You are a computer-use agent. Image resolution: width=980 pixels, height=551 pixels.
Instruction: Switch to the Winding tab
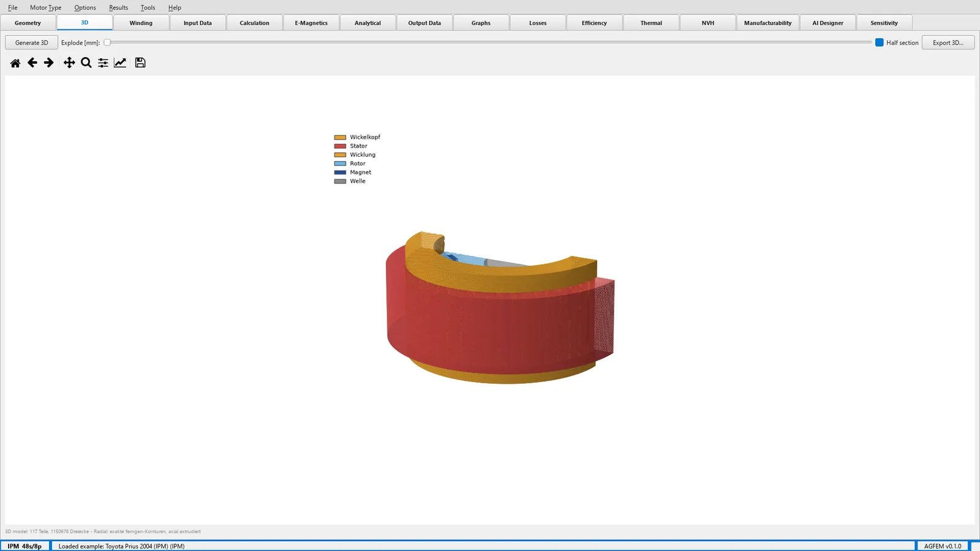click(x=141, y=23)
